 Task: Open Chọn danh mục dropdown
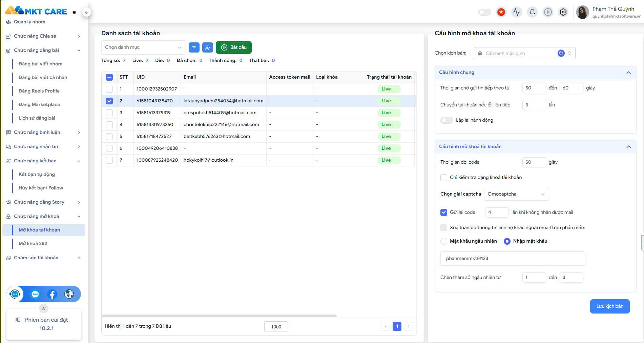click(x=144, y=47)
